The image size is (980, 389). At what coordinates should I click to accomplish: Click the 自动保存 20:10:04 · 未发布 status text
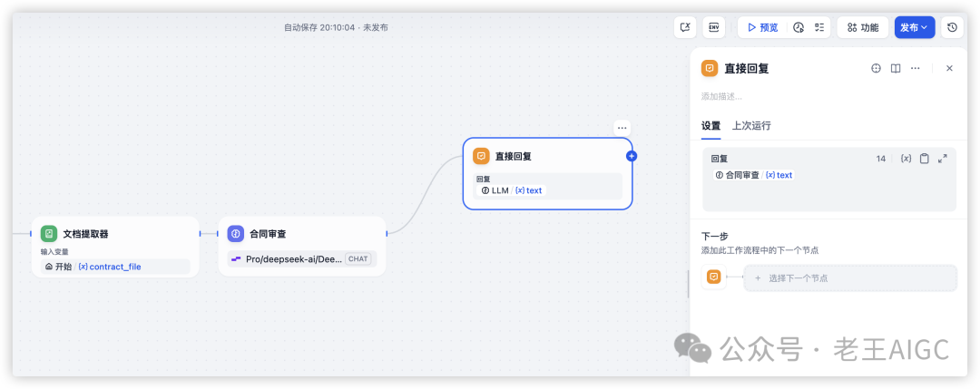336,27
